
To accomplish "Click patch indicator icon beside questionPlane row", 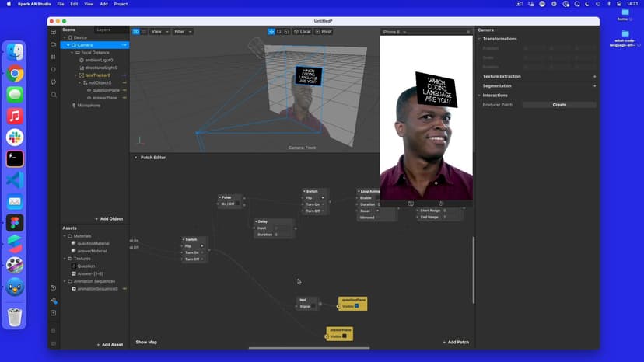I will point(124,90).
